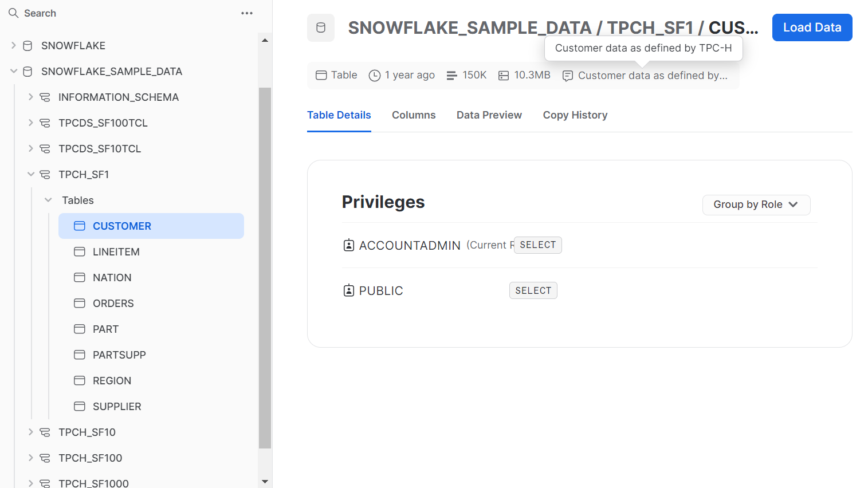Click the TPCH_SF1 schema icon
868x488 pixels.
45,175
